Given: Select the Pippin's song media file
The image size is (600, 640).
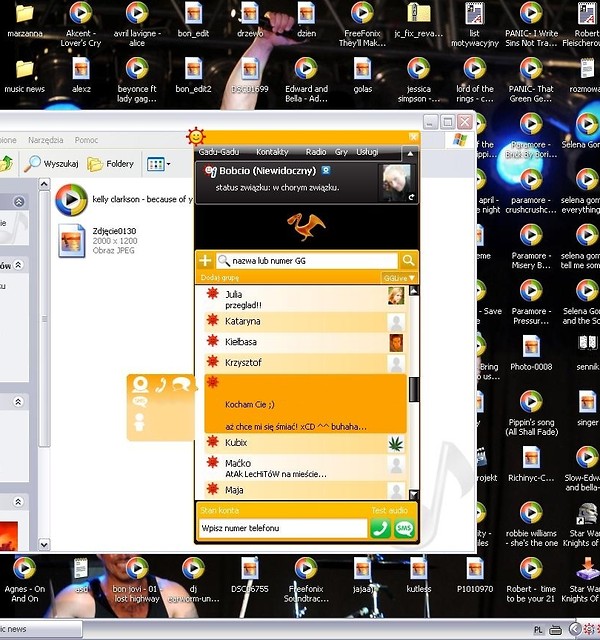Looking at the screenshot, I should [531, 413].
